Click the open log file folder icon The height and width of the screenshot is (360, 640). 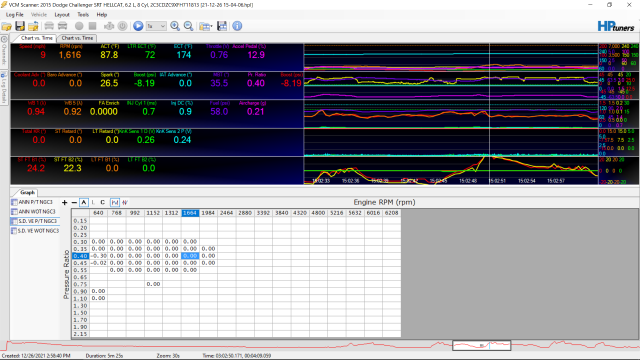coord(7,27)
